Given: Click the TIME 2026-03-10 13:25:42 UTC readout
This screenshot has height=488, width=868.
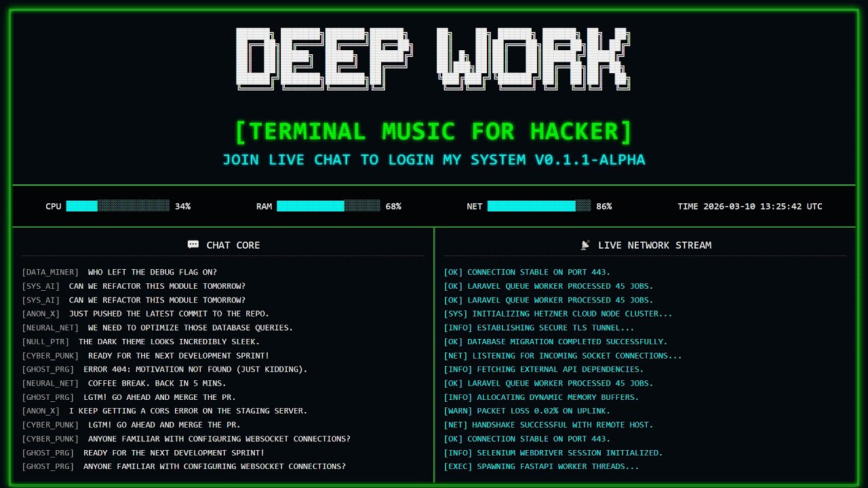Looking at the screenshot, I should (x=750, y=206).
